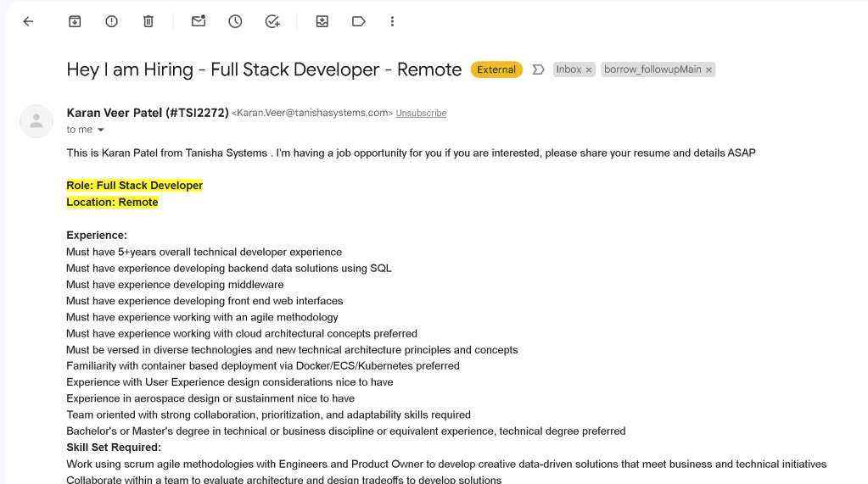This screenshot has height=484, width=868.
Task: Click the line about User Experience design
Action: (x=230, y=382)
